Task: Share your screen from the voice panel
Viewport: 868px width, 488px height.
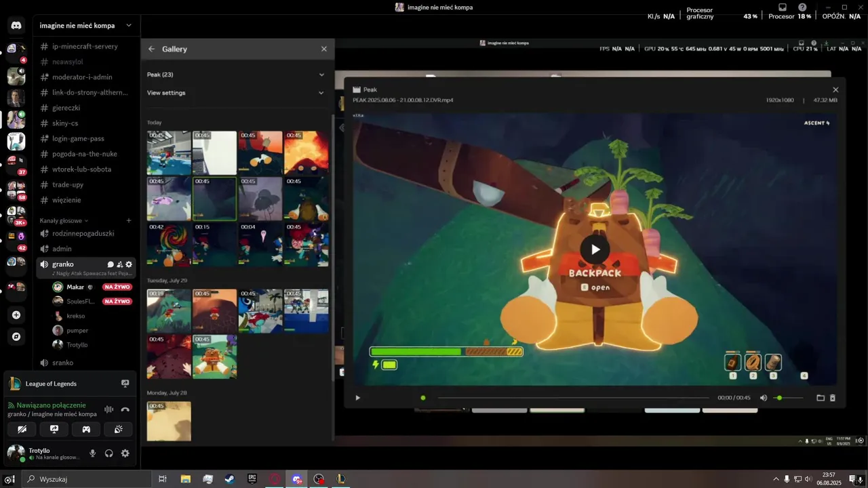Action: (54, 429)
